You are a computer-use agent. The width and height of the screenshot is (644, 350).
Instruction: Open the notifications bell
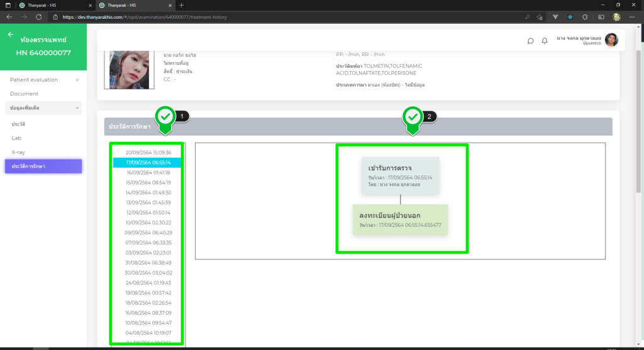[545, 41]
